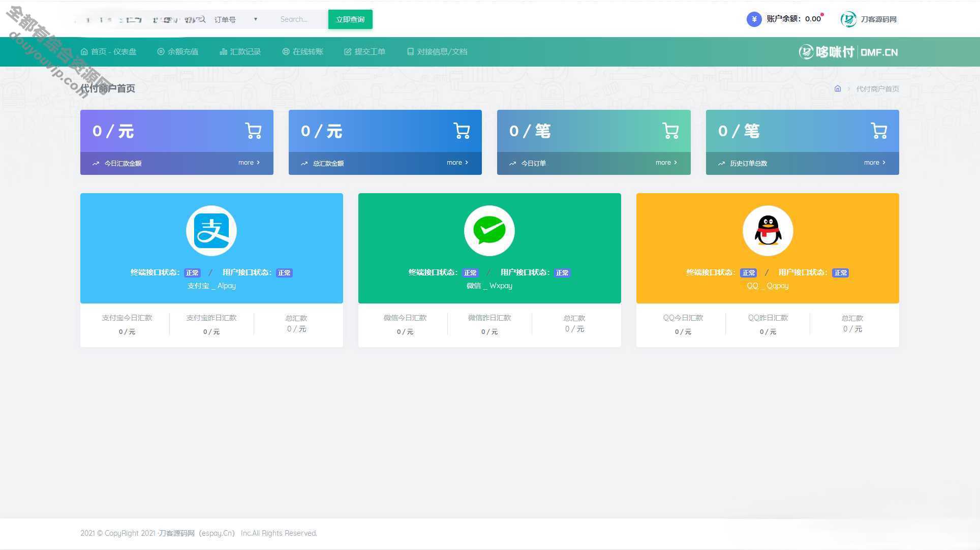Click trend arrow icon beside 今日订单
The width and height of the screenshot is (980, 550).
[512, 163]
